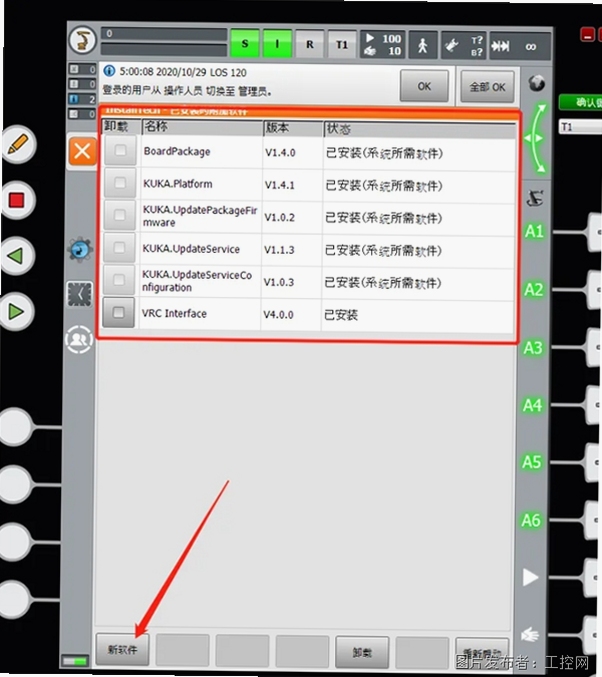Image resolution: width=602 pixels, height=677 pixels.
Task: Select the KUKA.Platform name cell
Action: [x=200, y=184]
